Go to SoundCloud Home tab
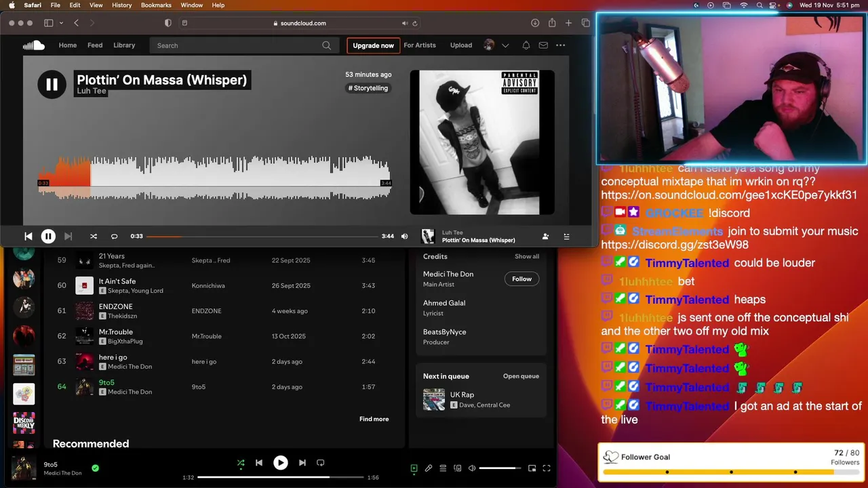 [x=68, y=45]
